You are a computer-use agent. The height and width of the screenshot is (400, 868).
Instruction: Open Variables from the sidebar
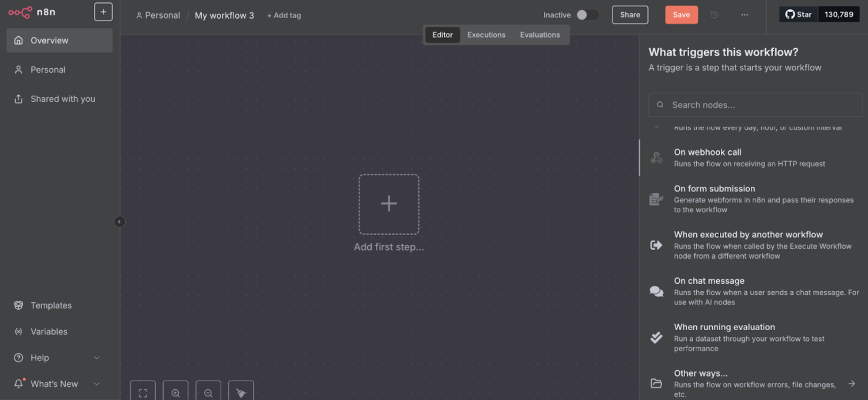point(59,332)
